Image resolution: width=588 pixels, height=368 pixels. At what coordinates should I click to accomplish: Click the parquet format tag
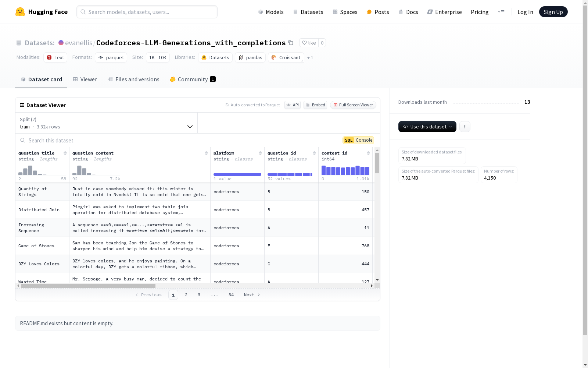click(x=111, y=57)
